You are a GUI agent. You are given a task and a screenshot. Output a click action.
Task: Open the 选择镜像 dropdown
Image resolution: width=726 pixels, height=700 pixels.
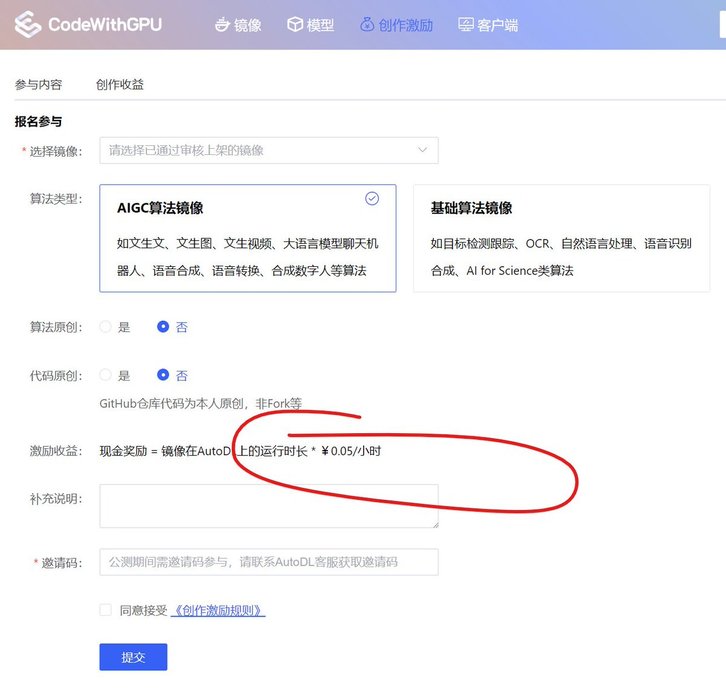point(269,150)
